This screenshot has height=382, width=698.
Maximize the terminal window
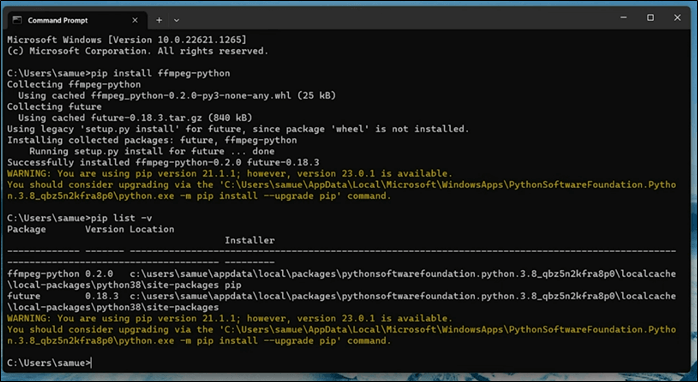pyautogui.click(x=650, y=18)
